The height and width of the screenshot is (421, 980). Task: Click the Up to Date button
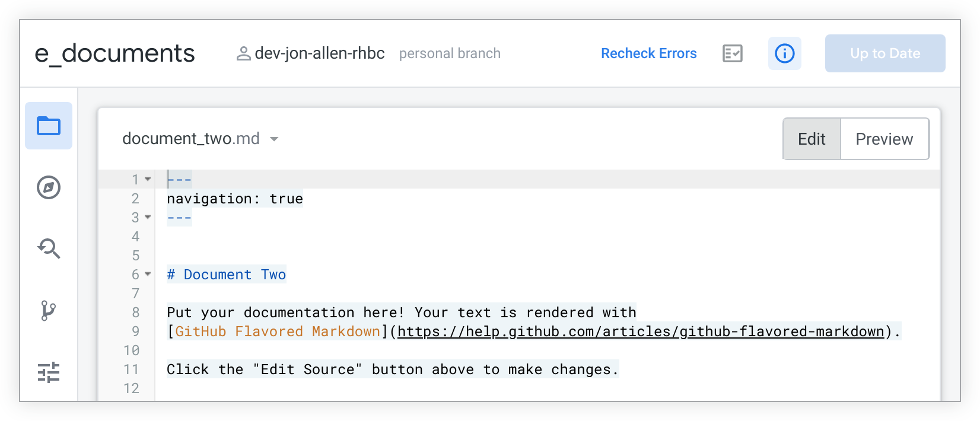[884, 53]
